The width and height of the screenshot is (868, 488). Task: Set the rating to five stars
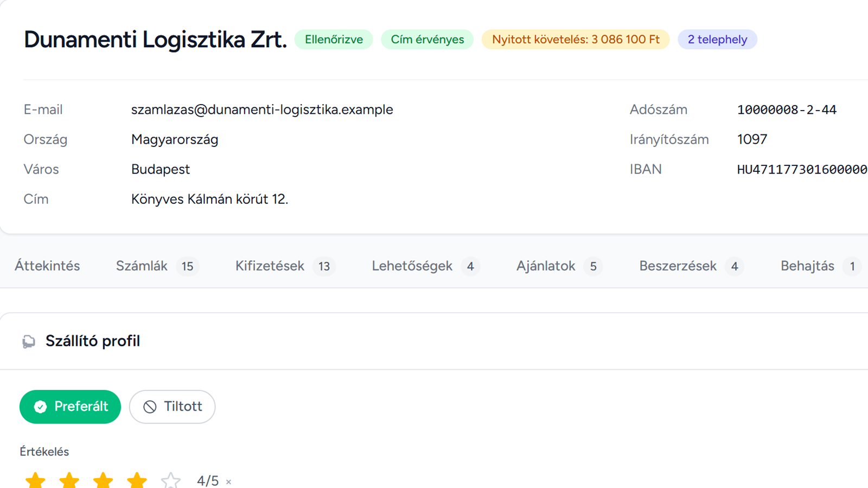[x=170, y=480]
